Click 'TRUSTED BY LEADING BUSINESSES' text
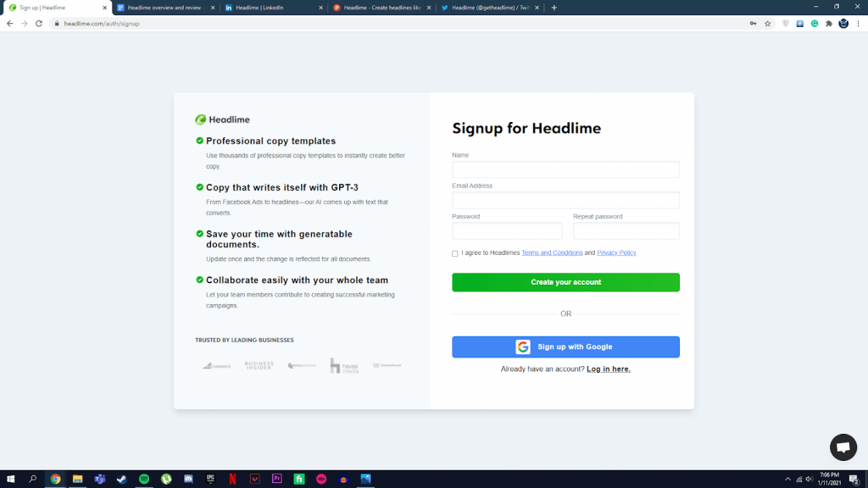 pyautogui.click(x=244, y=341)
